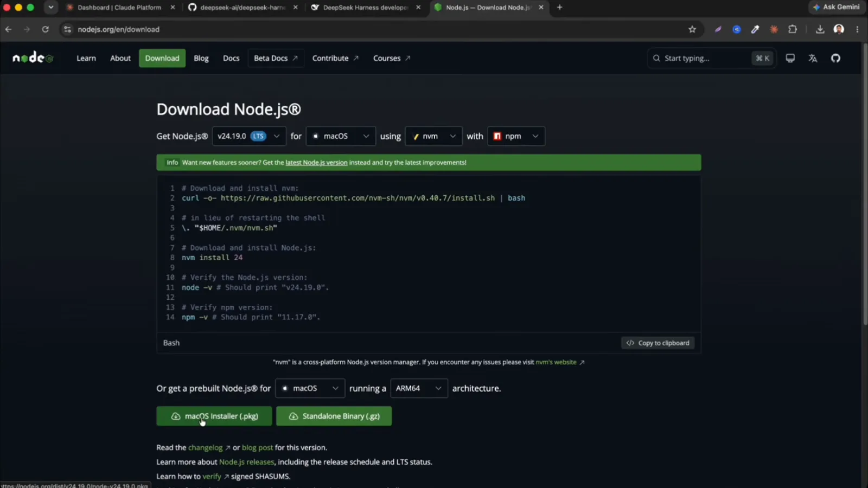Open a new browser tab
The height and width of the screenshot is (488, 868).
tap(560, 8)
